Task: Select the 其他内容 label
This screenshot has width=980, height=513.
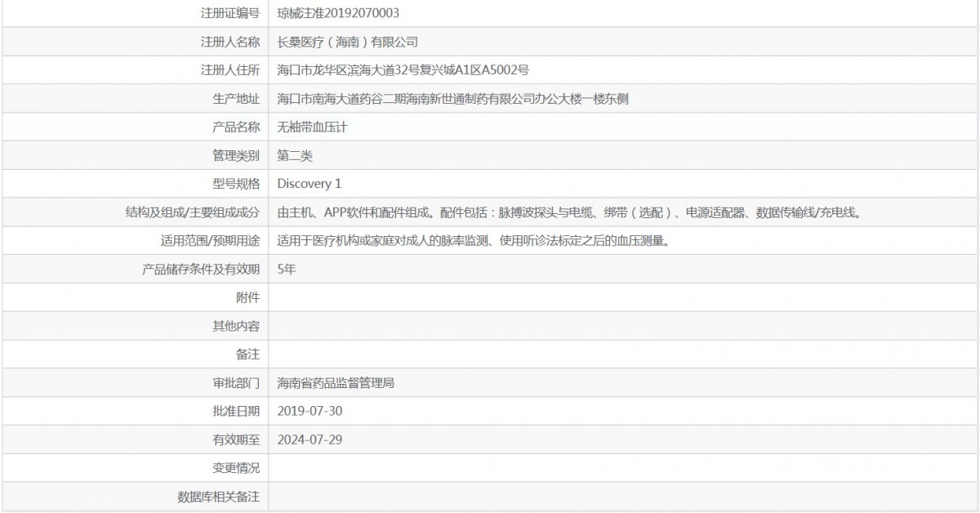Action: click(x=236, y=326)
